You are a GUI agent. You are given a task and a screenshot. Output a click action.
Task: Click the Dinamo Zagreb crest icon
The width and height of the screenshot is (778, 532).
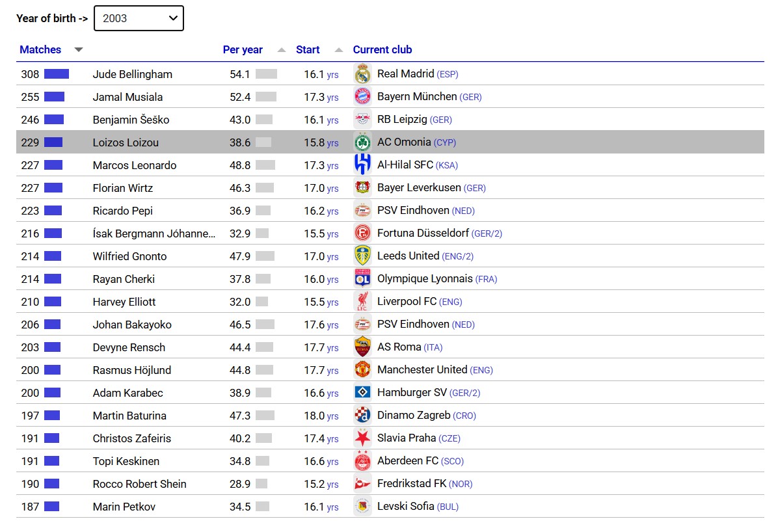363,416
